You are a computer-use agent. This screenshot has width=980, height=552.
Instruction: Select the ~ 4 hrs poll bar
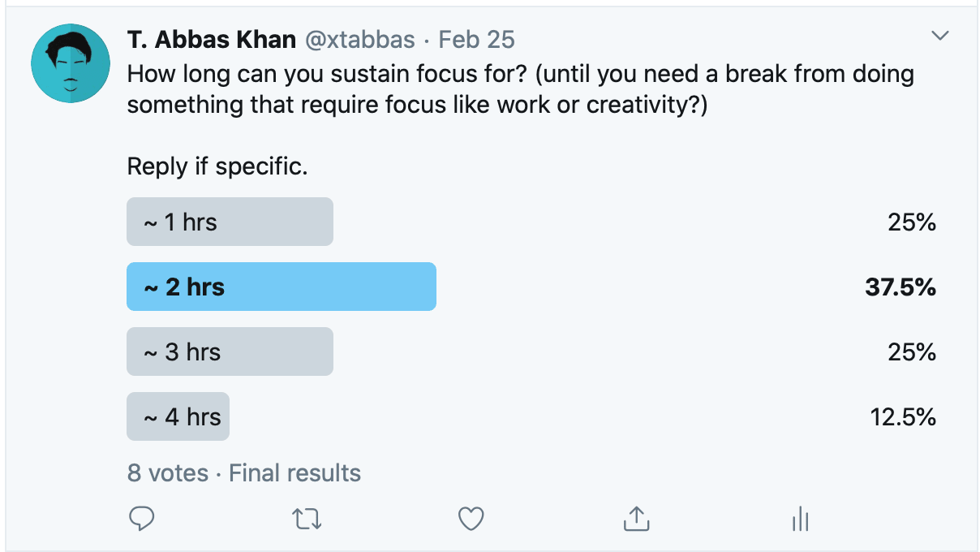pyautogui.click(x=178, y=416)
